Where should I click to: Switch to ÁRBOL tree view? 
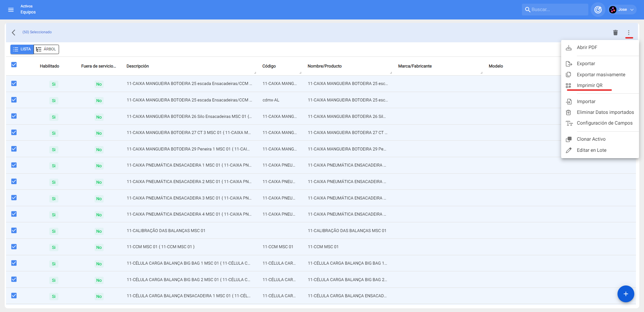46,49
